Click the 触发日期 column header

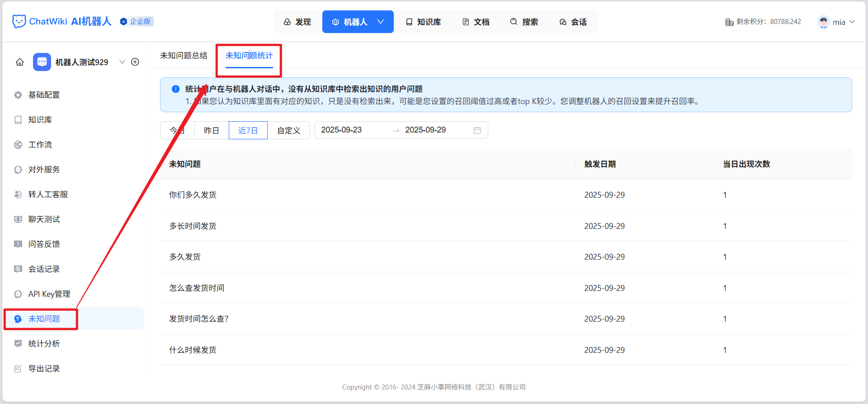(x=600, y=164)
